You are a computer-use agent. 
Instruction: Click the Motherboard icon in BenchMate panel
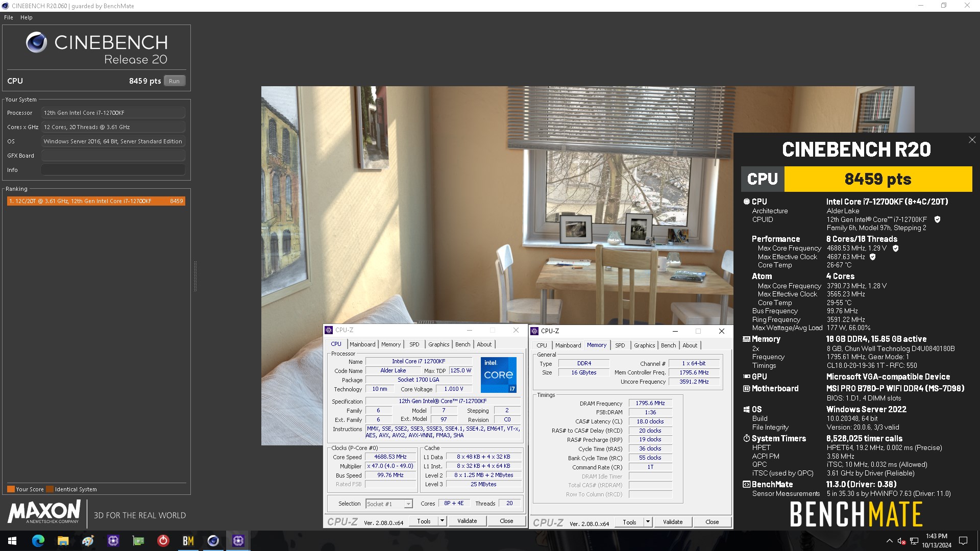[746, 388]
